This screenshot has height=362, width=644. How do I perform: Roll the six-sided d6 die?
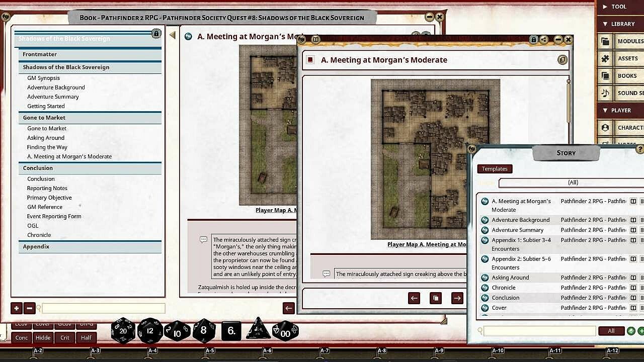(x=231, y=331)
